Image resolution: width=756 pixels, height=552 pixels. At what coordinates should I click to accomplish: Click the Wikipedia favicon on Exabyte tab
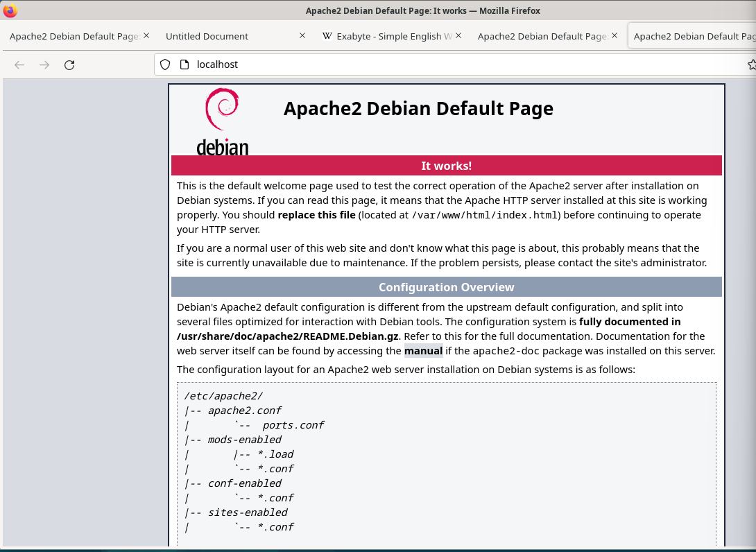pos(327,36)
